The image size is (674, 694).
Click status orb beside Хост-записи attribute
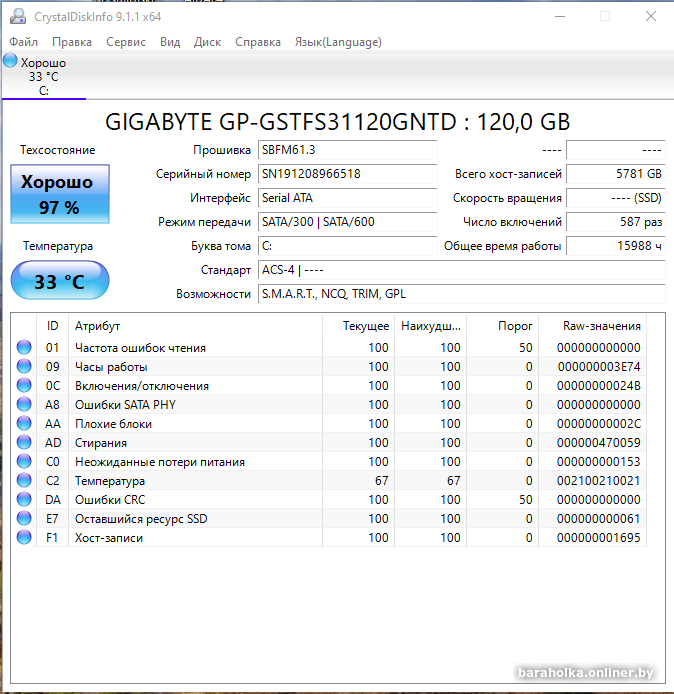(24, 538)
